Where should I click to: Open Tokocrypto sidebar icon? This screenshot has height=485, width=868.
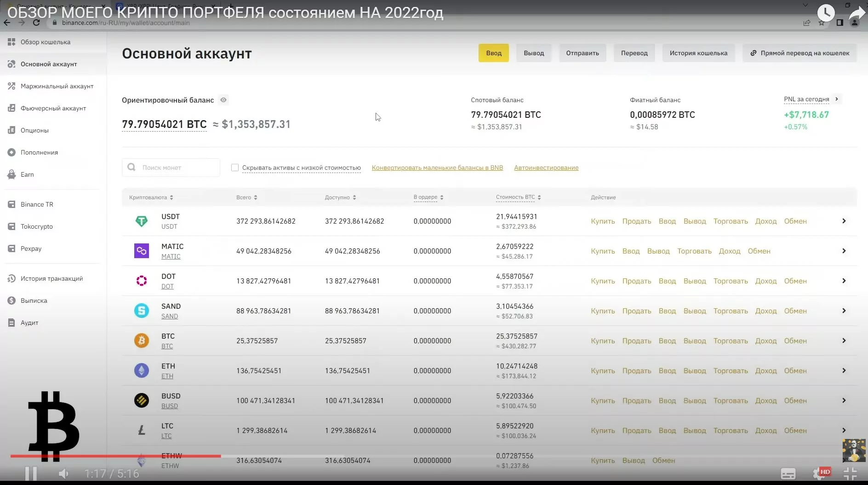click(11, 226)
